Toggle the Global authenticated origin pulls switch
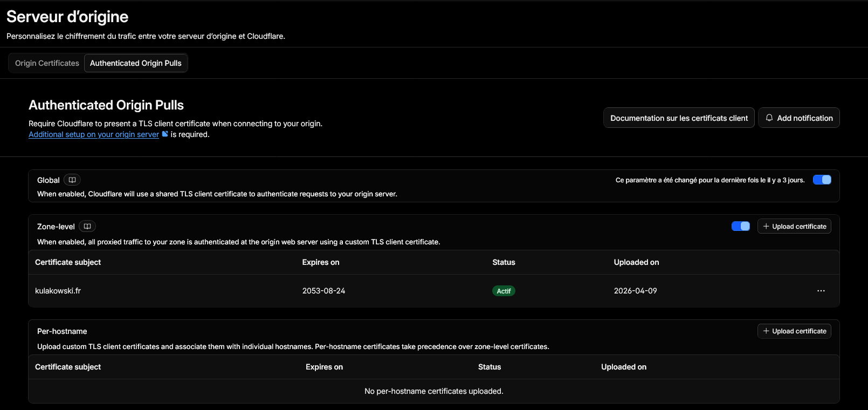 (x=822, y=180)
